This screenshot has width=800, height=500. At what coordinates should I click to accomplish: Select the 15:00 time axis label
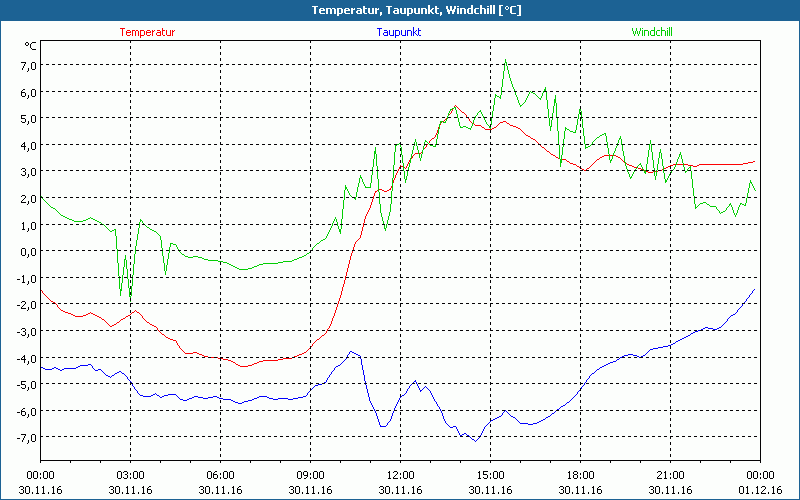point(490,475)
